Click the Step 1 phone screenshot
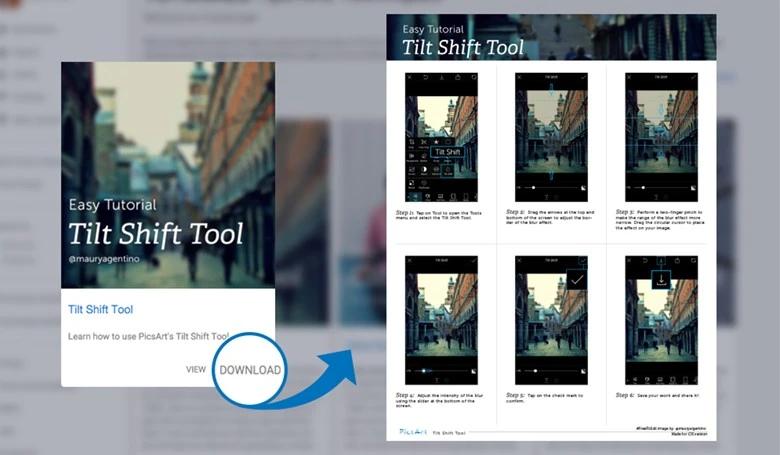 442,137
